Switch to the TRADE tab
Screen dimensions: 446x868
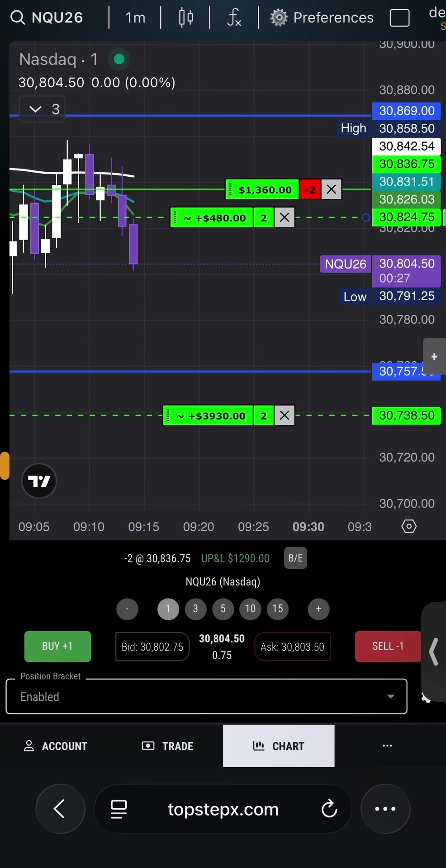pyautogui.click(x=167, y=746)
